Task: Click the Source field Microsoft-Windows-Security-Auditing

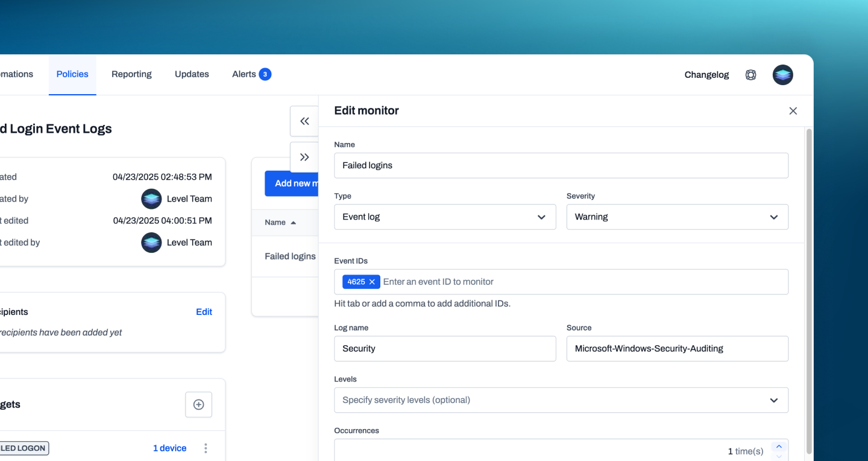Action: 677,349
